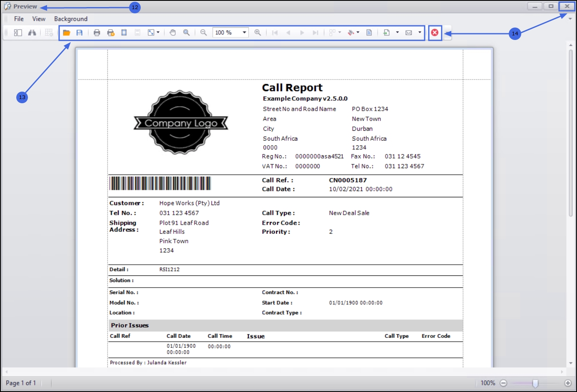Click the status bar zoom slider handle
This screenshot has width=577, height=392.
(535, 383)
